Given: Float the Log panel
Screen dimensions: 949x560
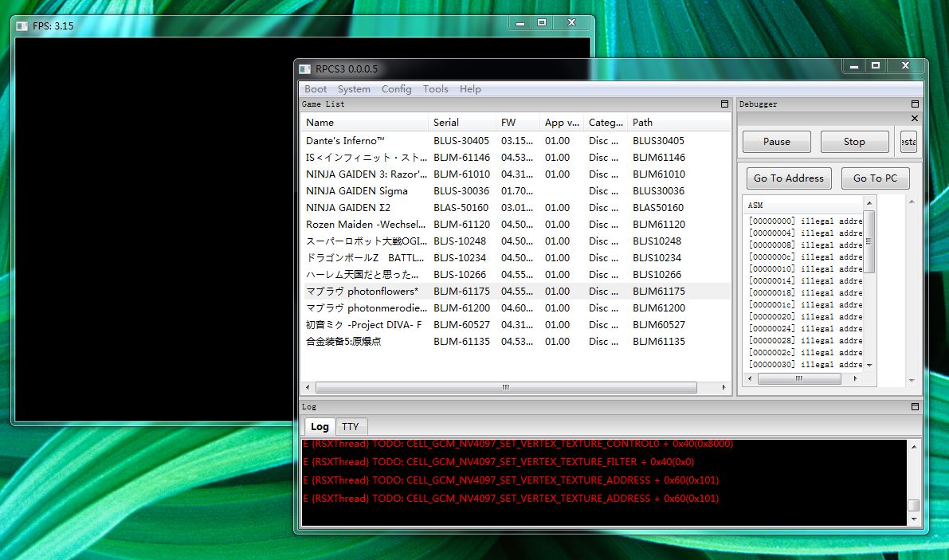Looking at the screenshot, I should point(915,407).
